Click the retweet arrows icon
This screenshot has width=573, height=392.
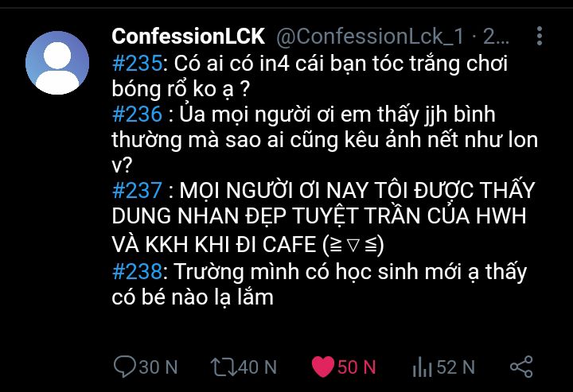[x=224, y=367]
